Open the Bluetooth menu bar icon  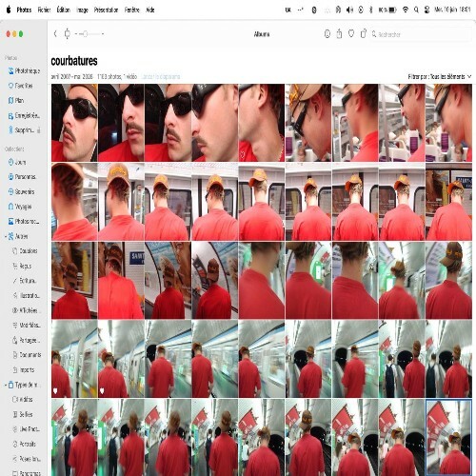[x=370, y=10]
